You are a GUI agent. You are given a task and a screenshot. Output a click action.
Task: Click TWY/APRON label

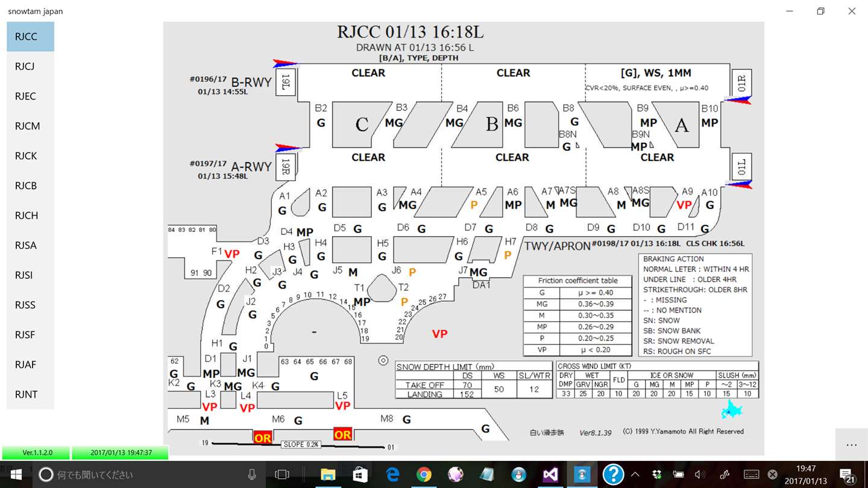pos(557,246)
